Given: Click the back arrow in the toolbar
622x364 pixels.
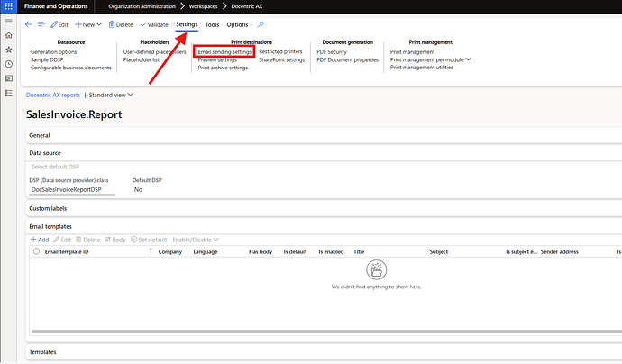Looking at the screenshot, I should pyautogui.click(x=29, y=24).
